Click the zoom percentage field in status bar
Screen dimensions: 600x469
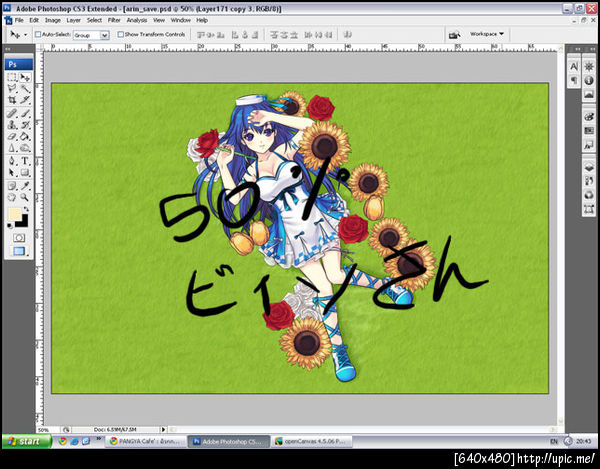click(47, 430)
